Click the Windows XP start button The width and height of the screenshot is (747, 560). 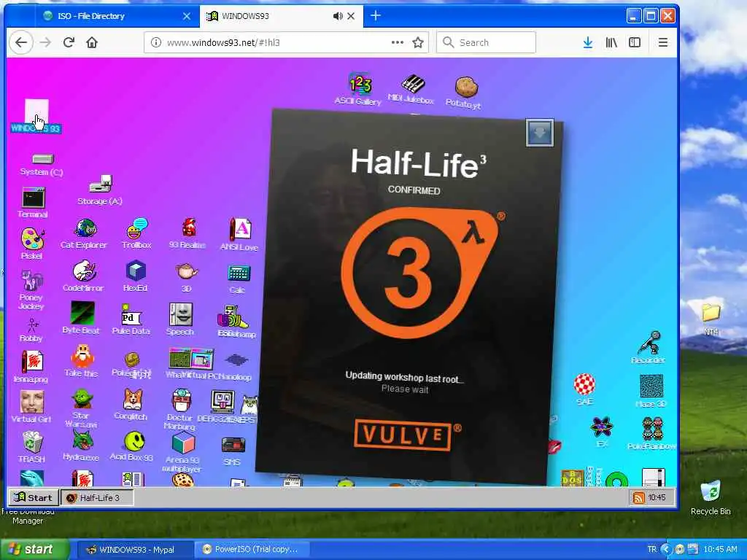point(35,549)
